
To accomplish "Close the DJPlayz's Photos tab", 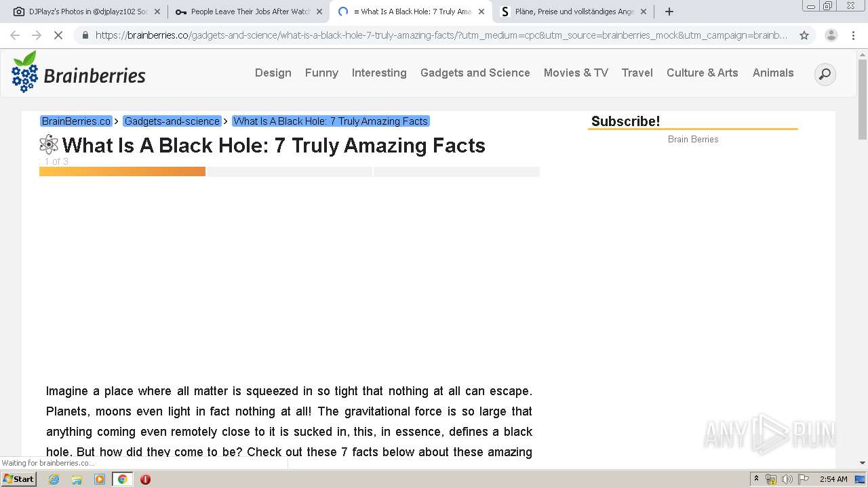I will (157, 12).
